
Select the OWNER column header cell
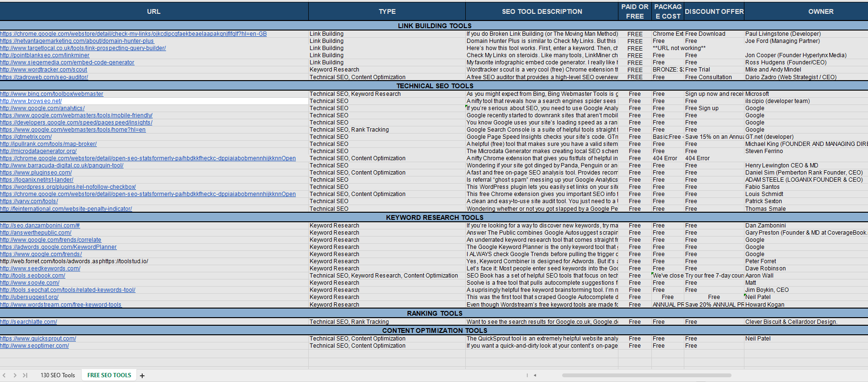(x=820, y=11)
